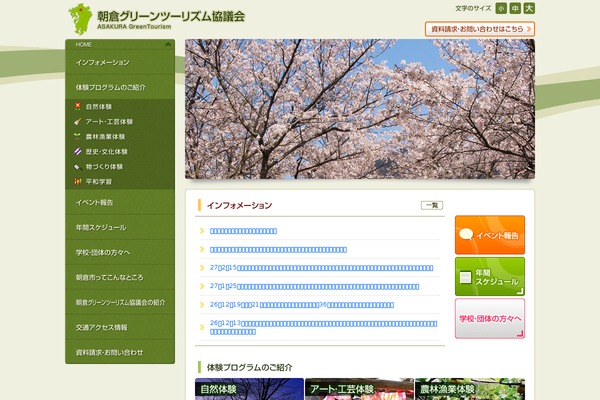Click the 歴史・文化体験 icon
The width and height of the screenshot is (600, 400).
(77, 152)
